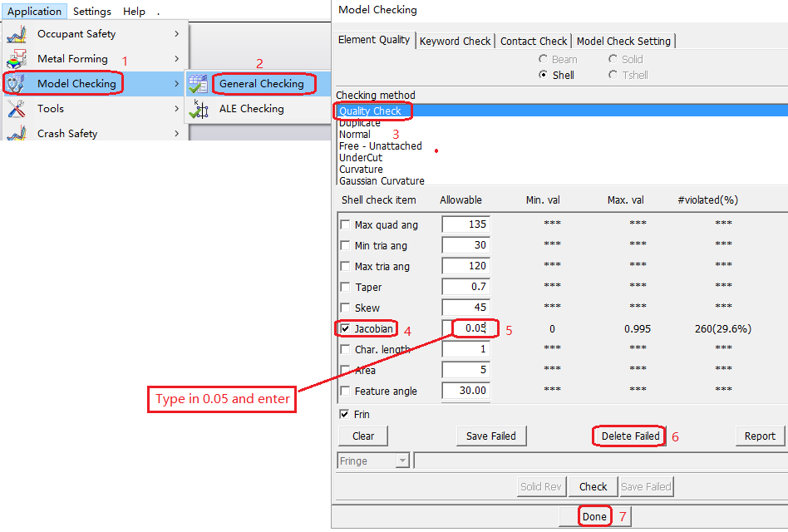Click the Jacobian allowable value field

tap(467, 328)
